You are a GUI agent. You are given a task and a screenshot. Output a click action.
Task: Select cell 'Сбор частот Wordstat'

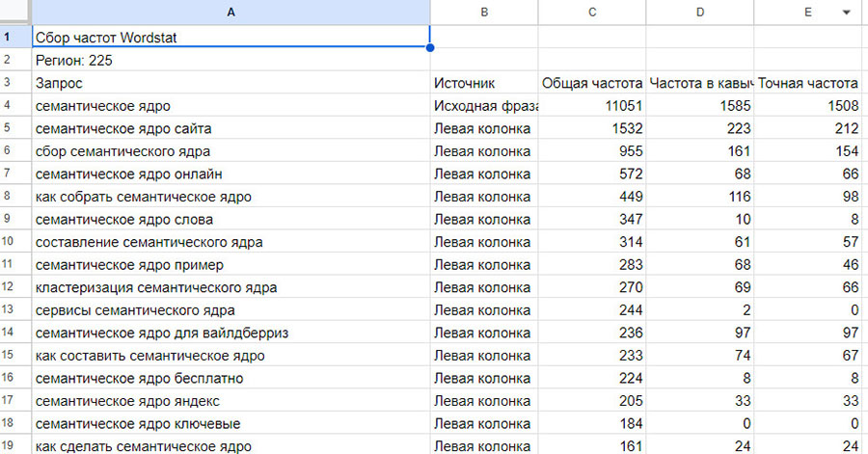pyautogui.click(x=231, y=38)
